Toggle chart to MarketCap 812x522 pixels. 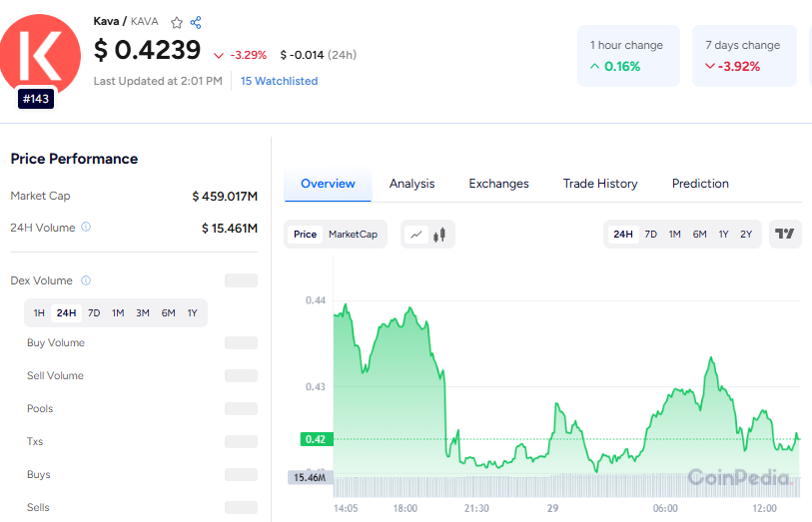tap(354, 235)
